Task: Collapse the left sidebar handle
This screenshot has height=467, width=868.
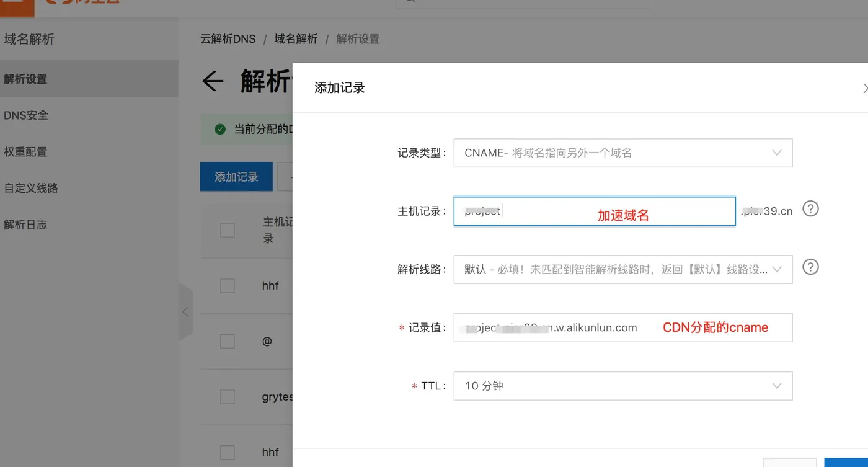Action: tap(185, 312)
